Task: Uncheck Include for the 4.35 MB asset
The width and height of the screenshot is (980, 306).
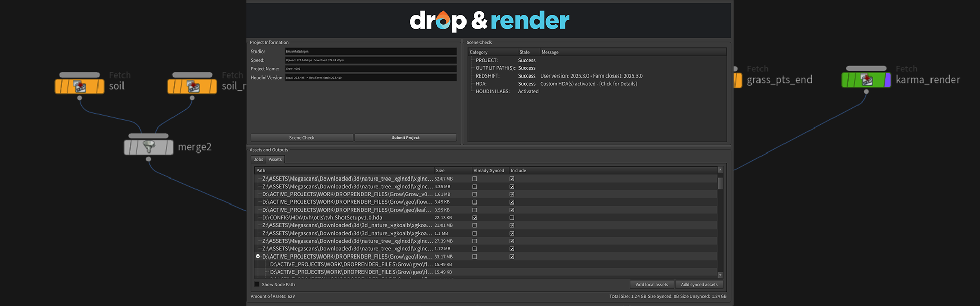Action: [512, 187]
